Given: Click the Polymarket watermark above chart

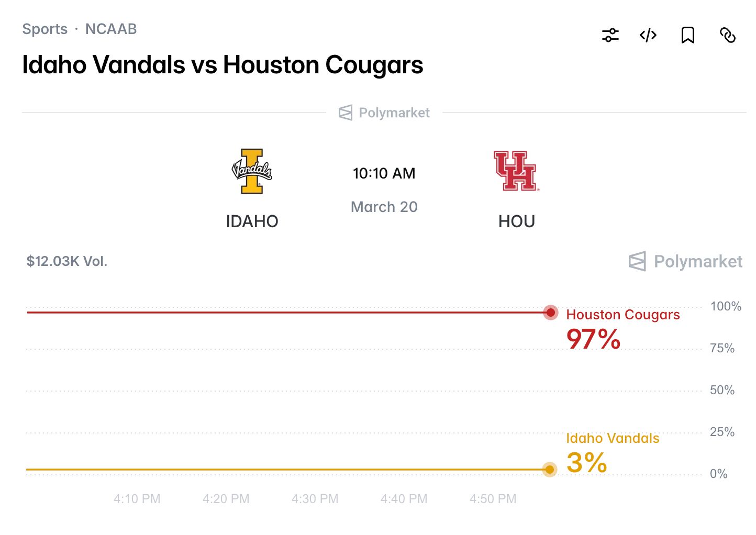Looking at the screenshot, I should pos(685,261).
